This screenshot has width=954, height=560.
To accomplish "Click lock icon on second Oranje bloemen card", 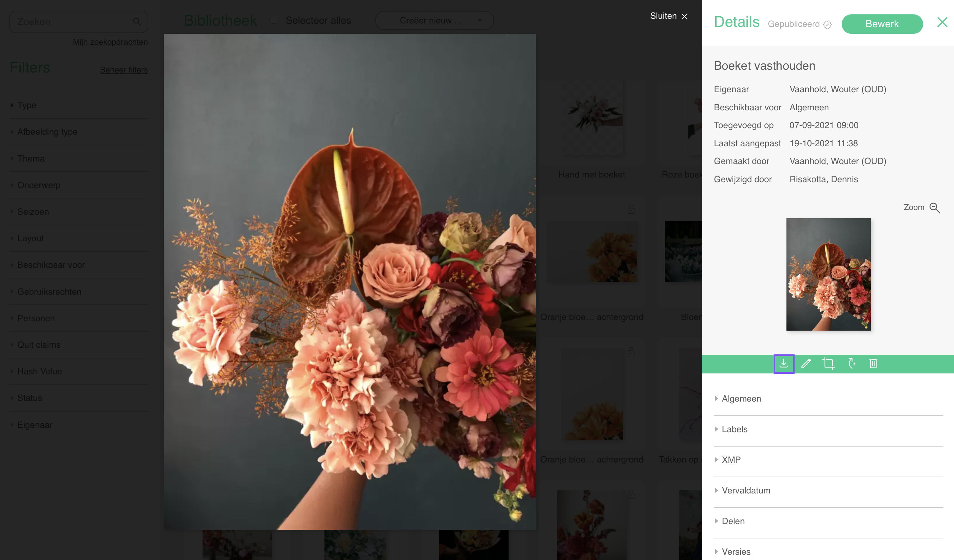I will 631,352.
